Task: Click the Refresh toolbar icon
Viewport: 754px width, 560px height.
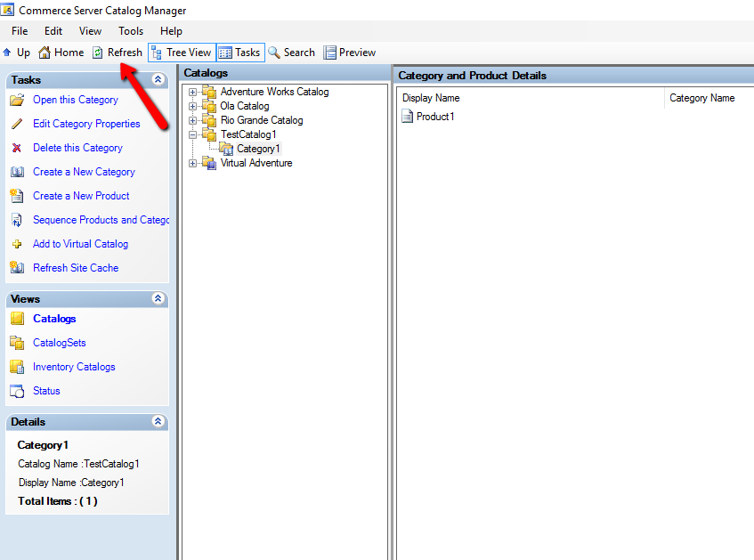Action: coord(98,53)
